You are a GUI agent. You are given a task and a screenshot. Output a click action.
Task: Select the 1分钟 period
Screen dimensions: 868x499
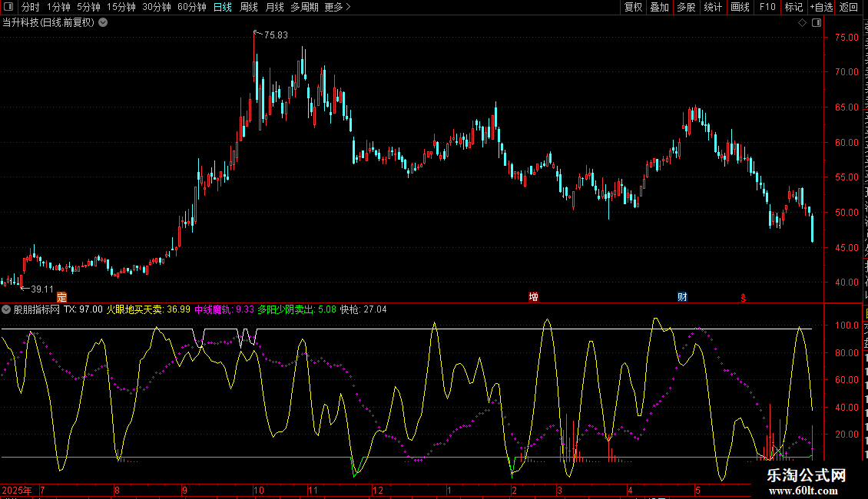[58, 7]
